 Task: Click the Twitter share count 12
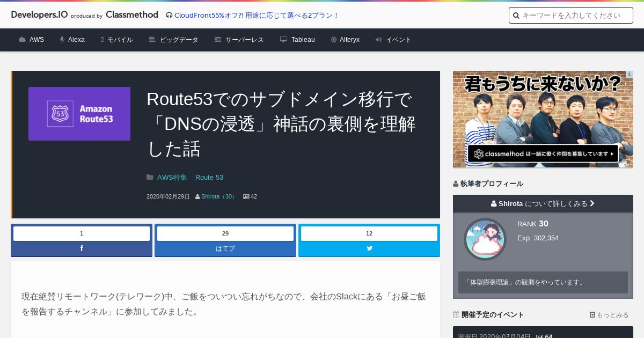[x=369, y=233]
